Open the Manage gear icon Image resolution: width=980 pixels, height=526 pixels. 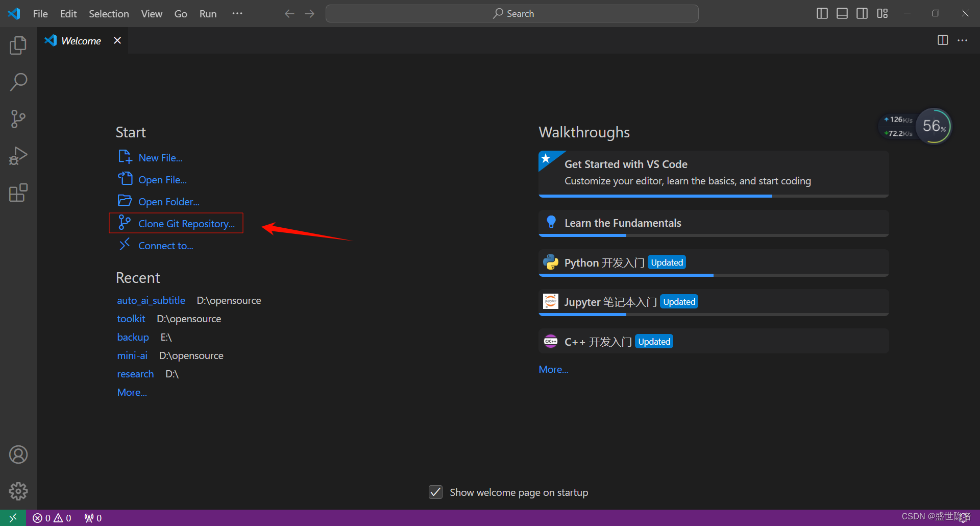(18, 491)
